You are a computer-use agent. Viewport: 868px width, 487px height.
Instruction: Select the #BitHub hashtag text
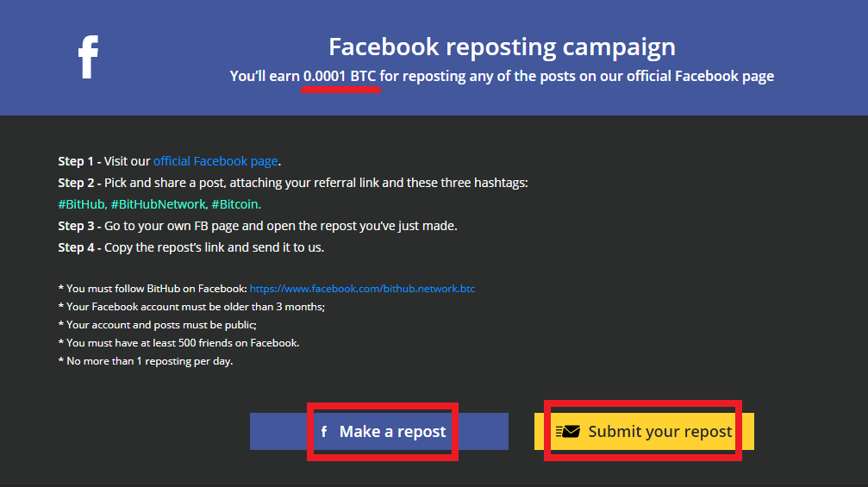click(x=81, y=204)
